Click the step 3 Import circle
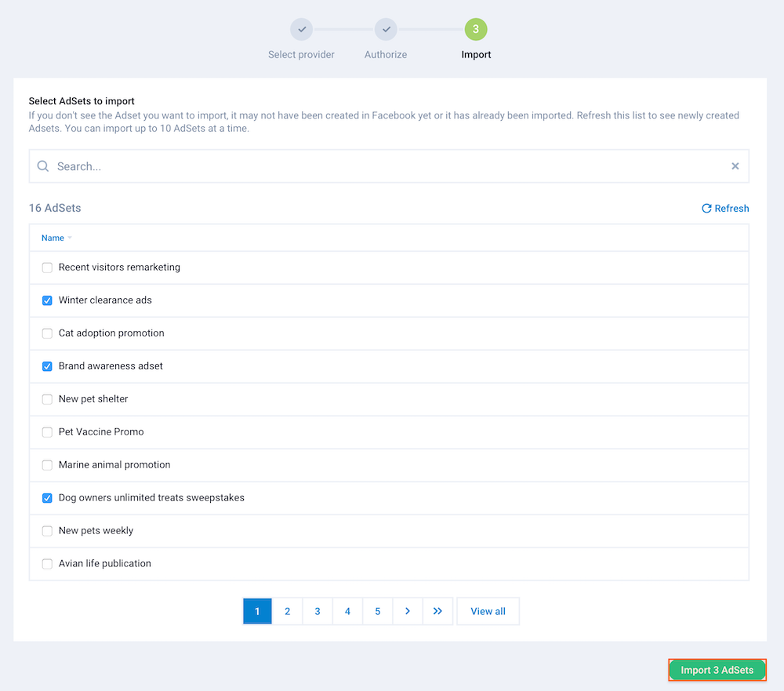Viewport: 784px width, 691px height. tap(476, 30)
